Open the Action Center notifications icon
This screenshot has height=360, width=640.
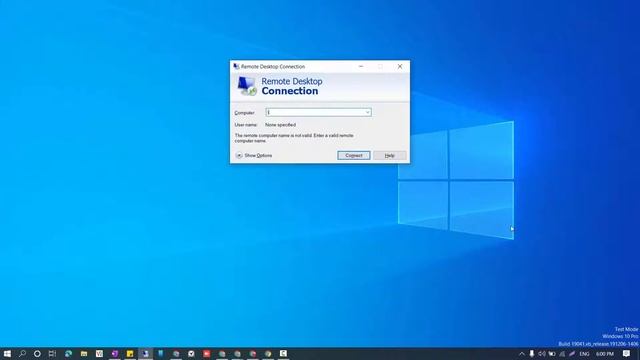coord(627,354)
